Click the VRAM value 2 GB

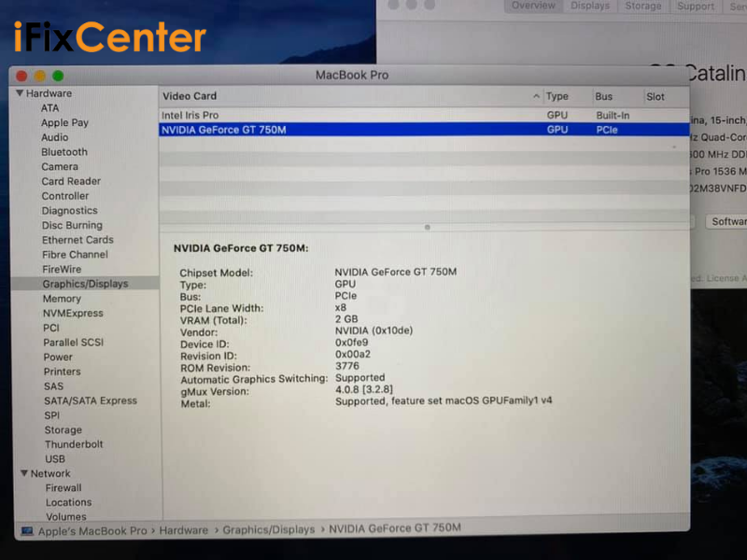(x=346, y=319)
